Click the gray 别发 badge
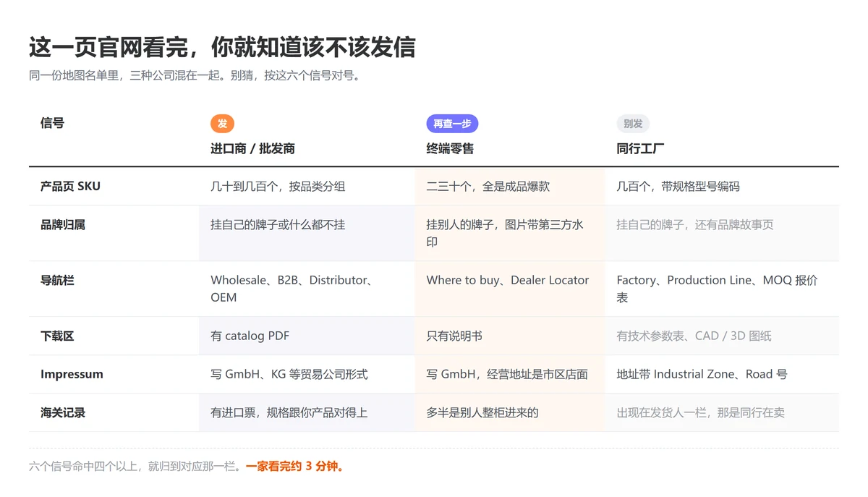 click(633, 124)
